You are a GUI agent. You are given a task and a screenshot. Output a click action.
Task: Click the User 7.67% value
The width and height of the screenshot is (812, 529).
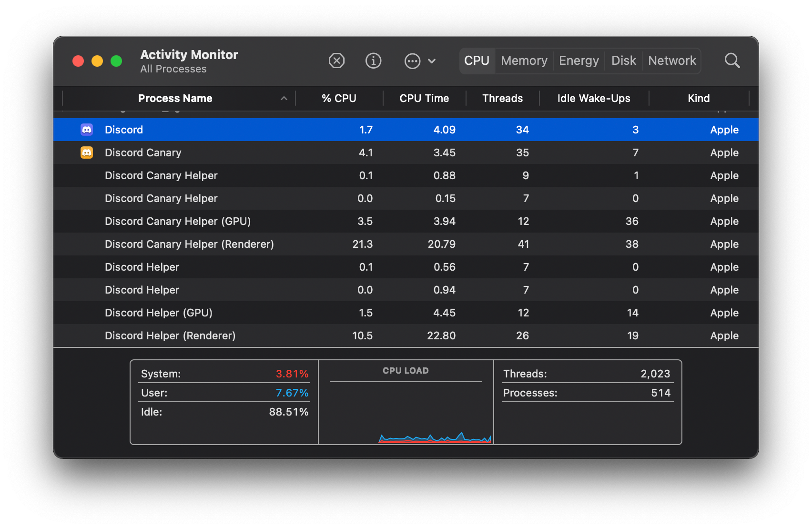pyautogui.click(x=292, y=393)
